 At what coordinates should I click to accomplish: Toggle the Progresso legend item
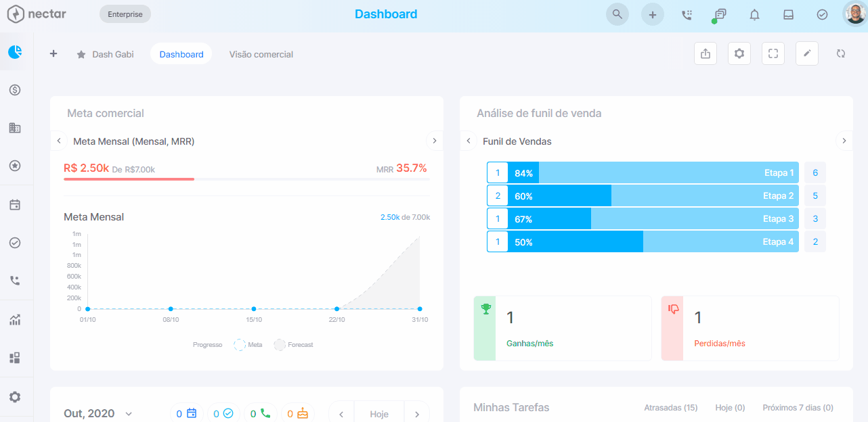click(207, 345)
